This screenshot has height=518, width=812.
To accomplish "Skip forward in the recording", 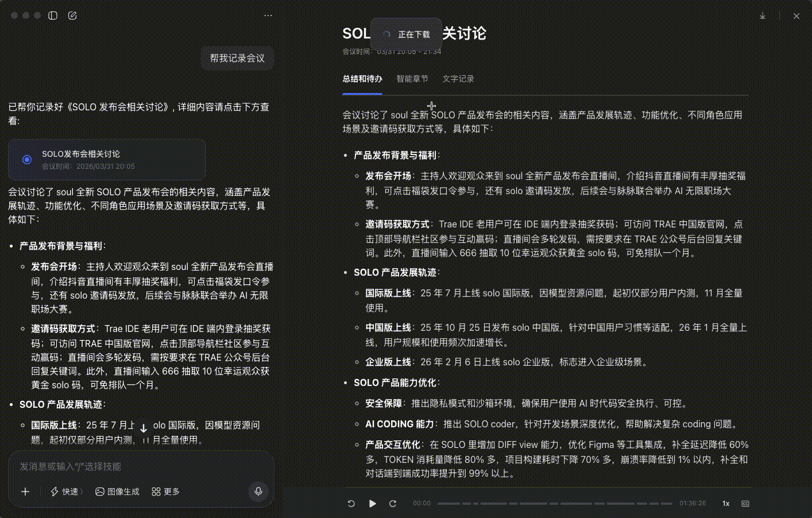I will click(x=393, y=504).
